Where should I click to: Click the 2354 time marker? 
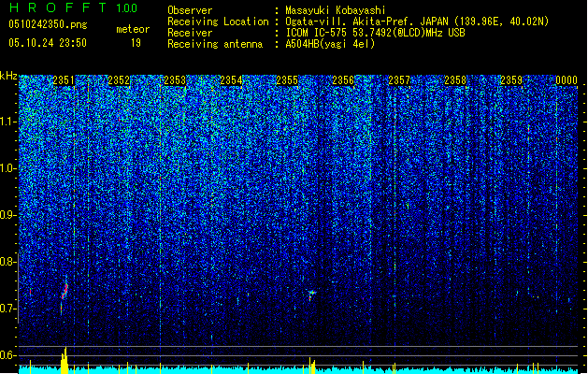pos(231,80)
